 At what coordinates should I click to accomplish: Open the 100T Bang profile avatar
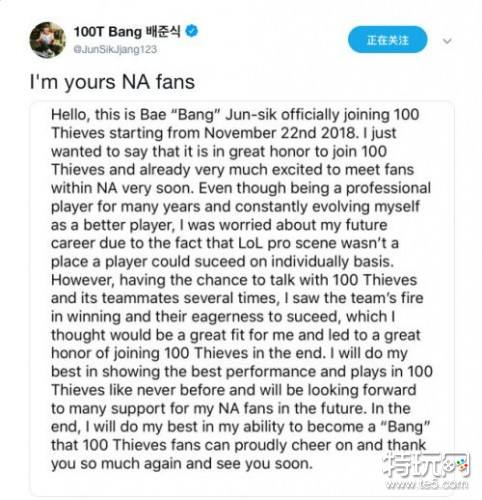(48, 40)
